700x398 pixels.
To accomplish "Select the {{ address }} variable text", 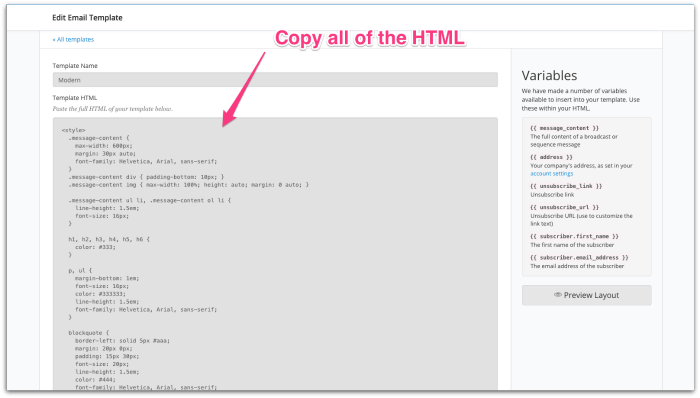I will click(551, 157).
